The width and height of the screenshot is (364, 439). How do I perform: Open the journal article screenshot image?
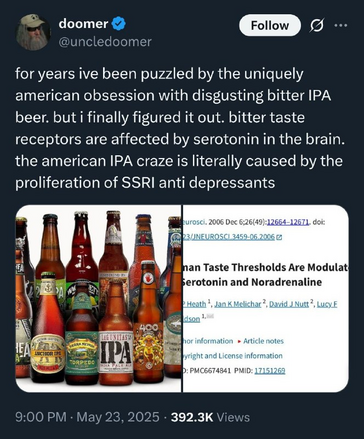[x=266, y=298]
